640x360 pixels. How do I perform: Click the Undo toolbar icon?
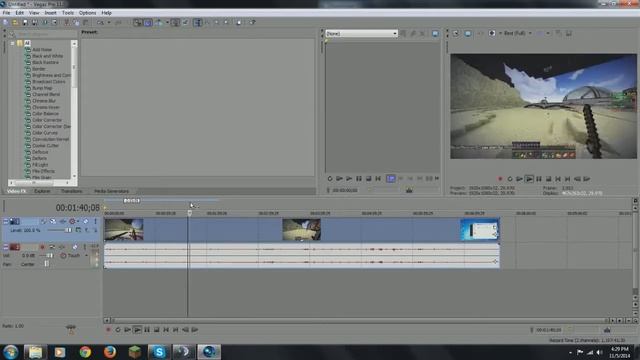coord(100,22)
